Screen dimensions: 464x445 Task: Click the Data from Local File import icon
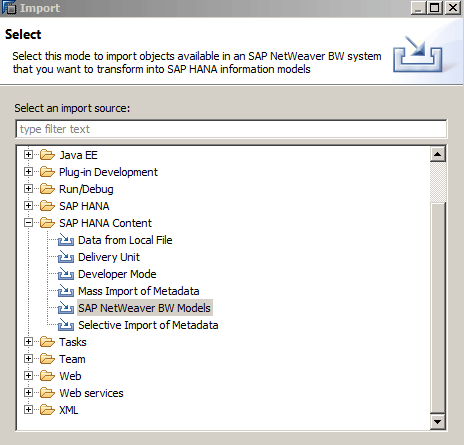(65, 240)
